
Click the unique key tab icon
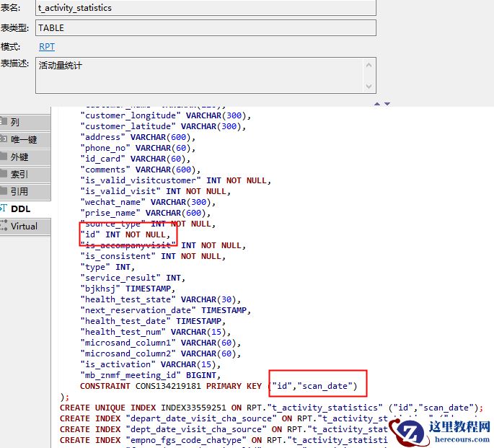(4, 139)
